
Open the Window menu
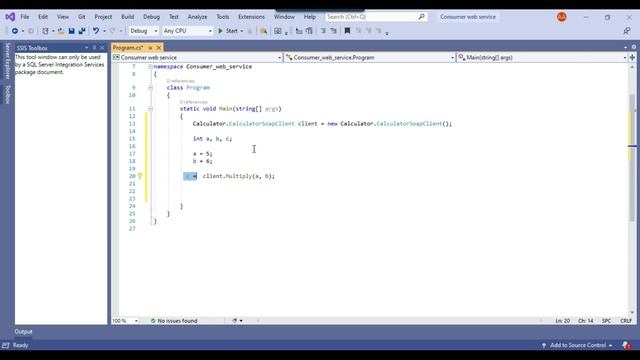[284, 17]
